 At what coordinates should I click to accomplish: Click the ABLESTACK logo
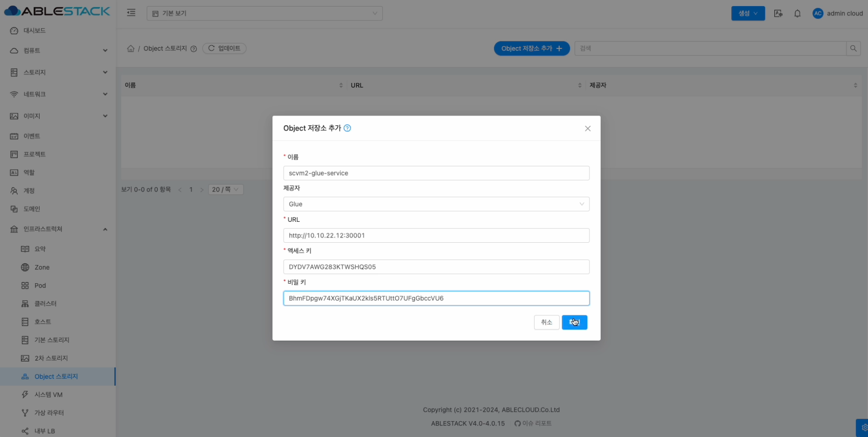coord(57,11)
